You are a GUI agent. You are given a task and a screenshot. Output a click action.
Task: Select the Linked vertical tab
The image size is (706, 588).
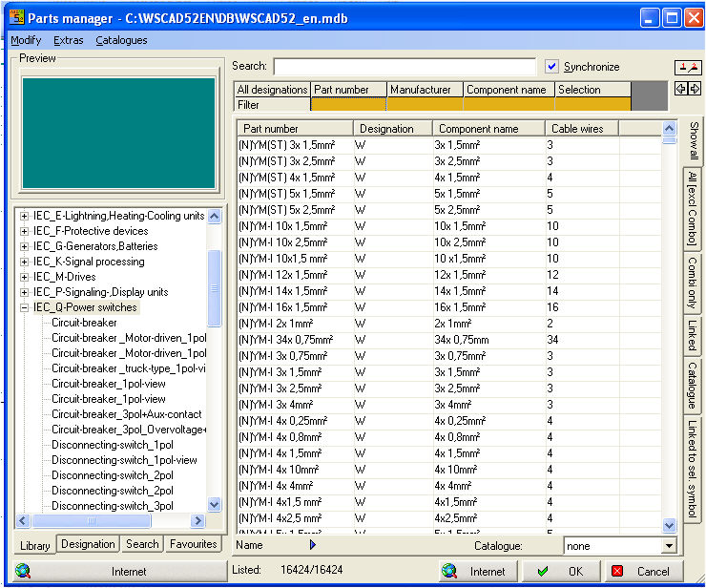[692, 335]
